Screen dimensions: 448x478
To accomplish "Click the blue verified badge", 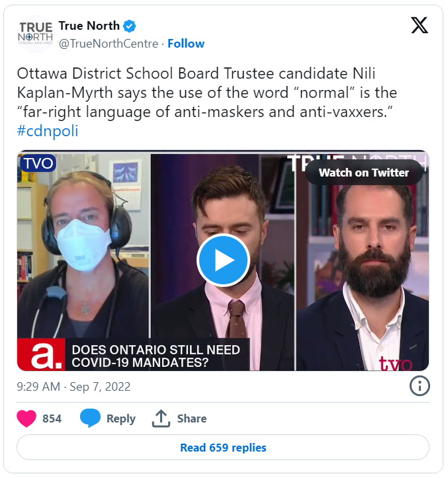I will (130, 26).
